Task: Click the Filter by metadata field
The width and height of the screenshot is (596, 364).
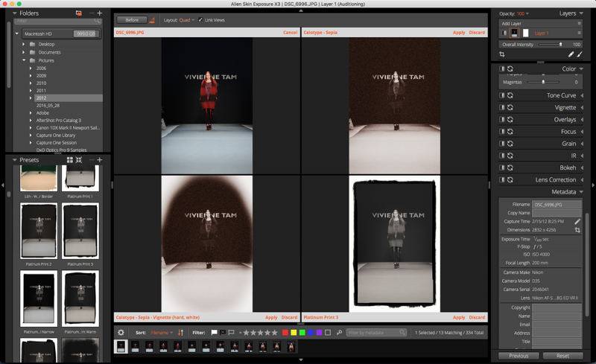Action: click(x=376, y=333)
